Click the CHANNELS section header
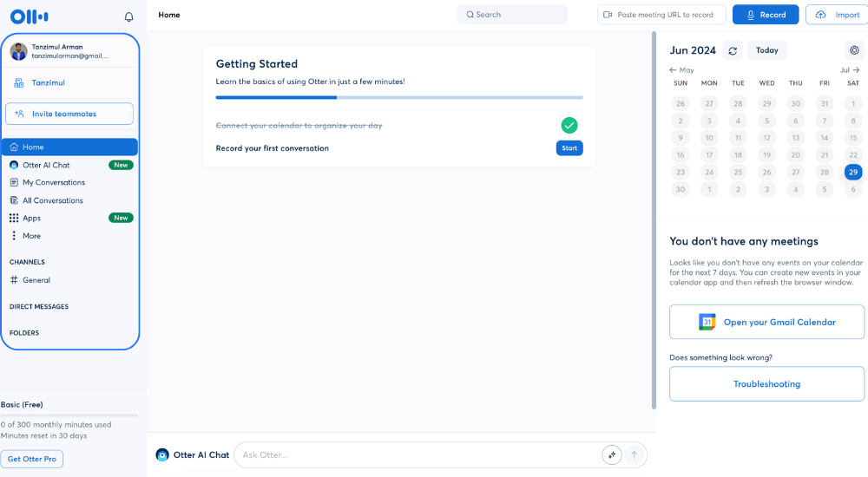Viewport: 868px width, 477px height. 27,262
